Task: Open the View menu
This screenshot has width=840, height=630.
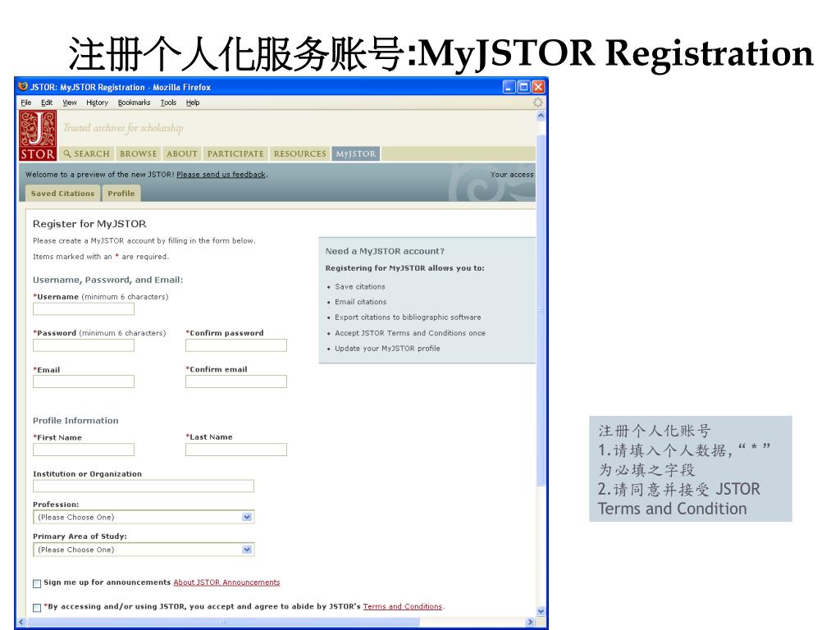Action: click(70, 103)
